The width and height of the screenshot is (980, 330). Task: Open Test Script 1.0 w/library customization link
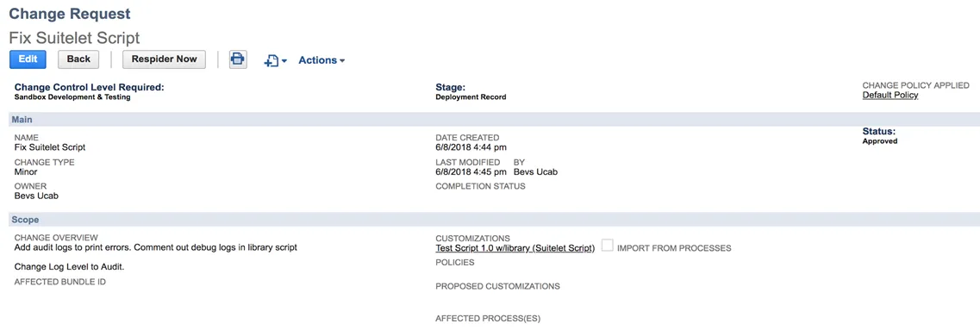(x=515, y=248)
